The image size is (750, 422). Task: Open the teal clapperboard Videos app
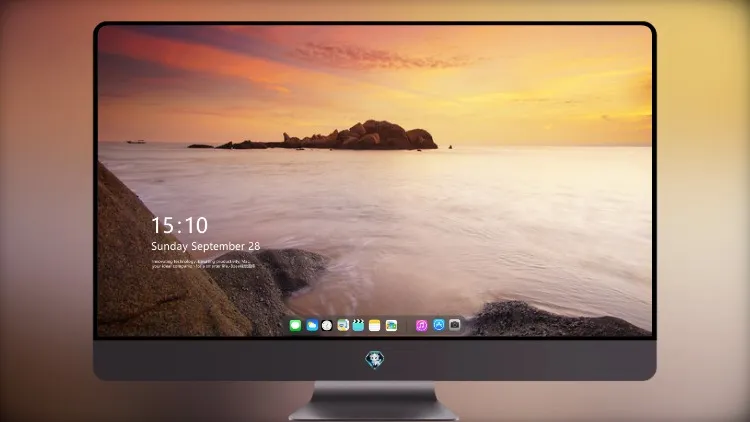pyautogui.click(x=358, y=326)
